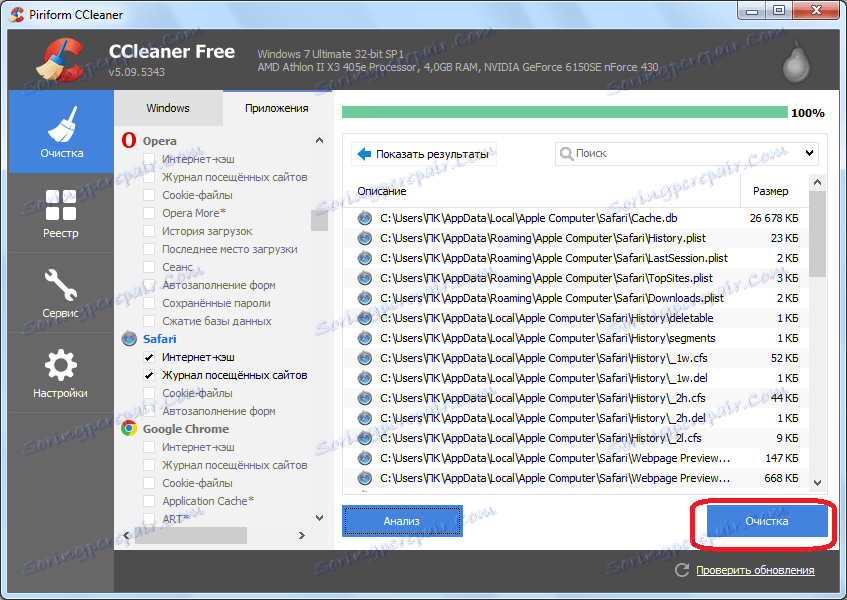Focus the Поиск search field

tap(687, 154)
